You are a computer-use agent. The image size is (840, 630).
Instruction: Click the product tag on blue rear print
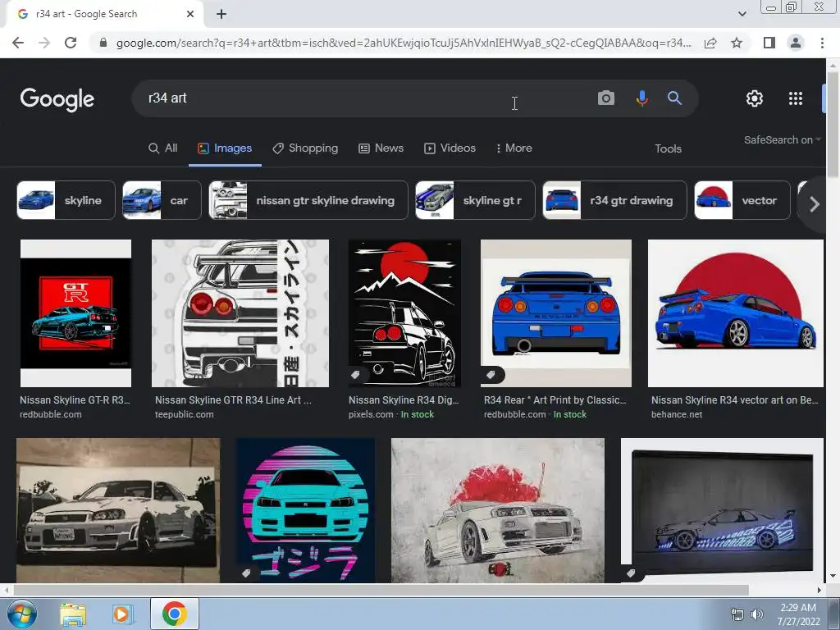(491, 375)
